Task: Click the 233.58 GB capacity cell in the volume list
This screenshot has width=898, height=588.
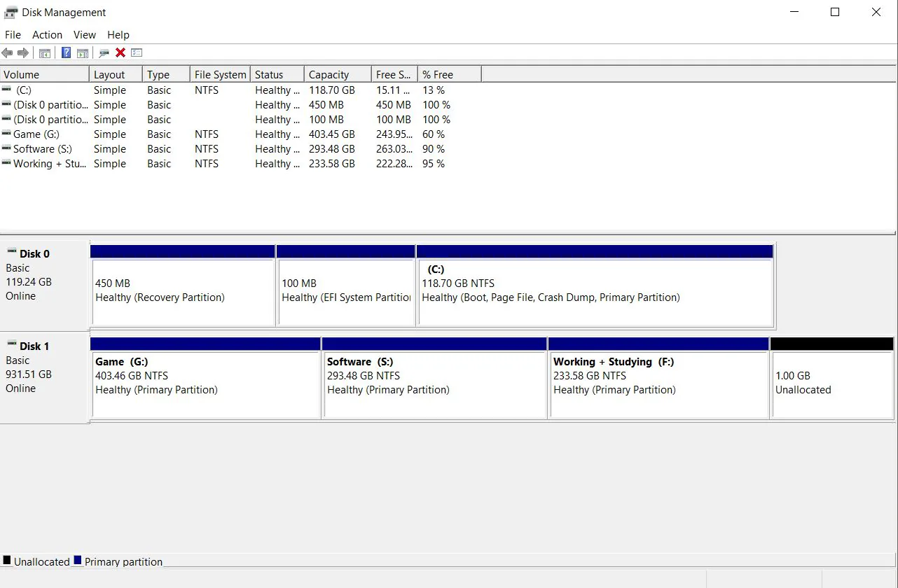Action: coord(332,164)
